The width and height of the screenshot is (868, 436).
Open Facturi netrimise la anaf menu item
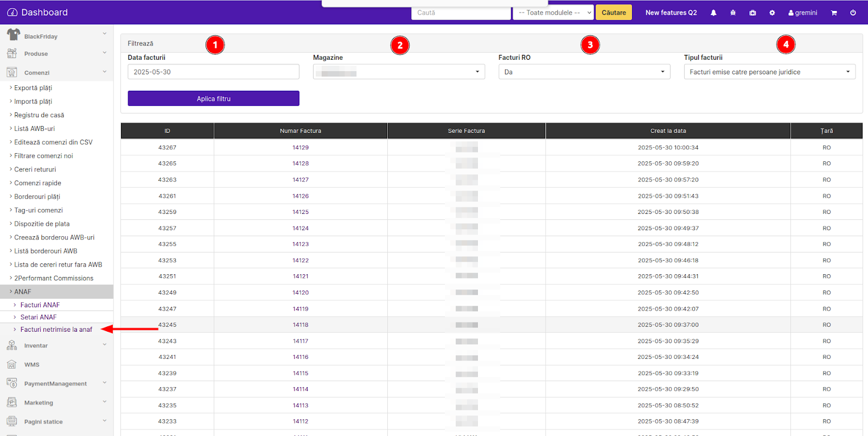click(x=56, y=330)
